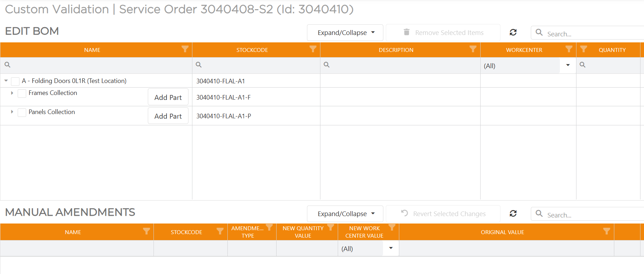Refresh the Manual Amendments grid
Viewport: 644px width, 274px height.
513,214
